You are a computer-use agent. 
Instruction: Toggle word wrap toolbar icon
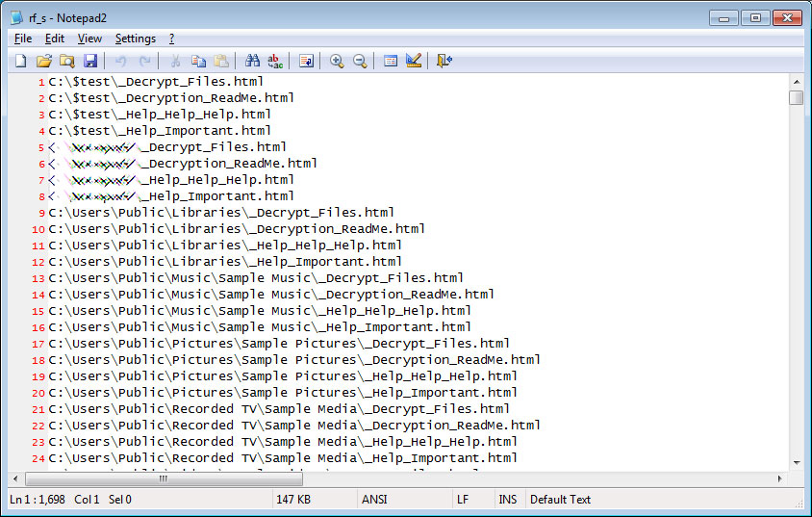click(306, 61)
